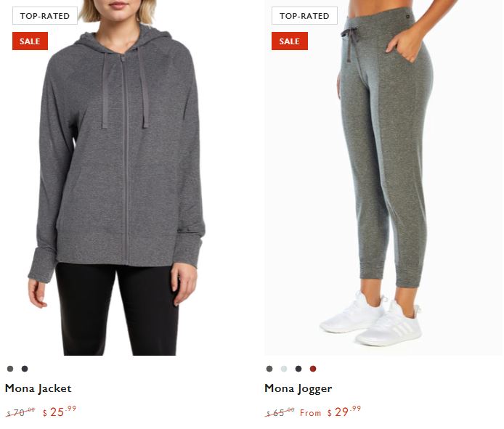Screen dimensions: 504x429
Task: Pick the red swatch for Mona Jogger
Action: pyautogui.click(x=313, y=369)
